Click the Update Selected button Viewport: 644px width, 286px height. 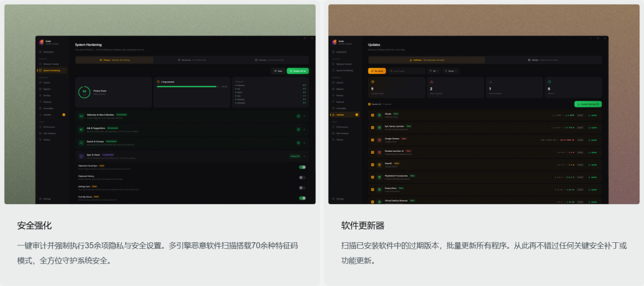(x=588, y=104)
